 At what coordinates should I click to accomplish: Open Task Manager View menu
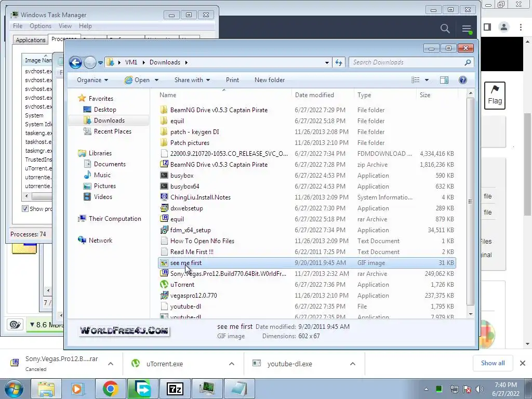tap(65, 26)
